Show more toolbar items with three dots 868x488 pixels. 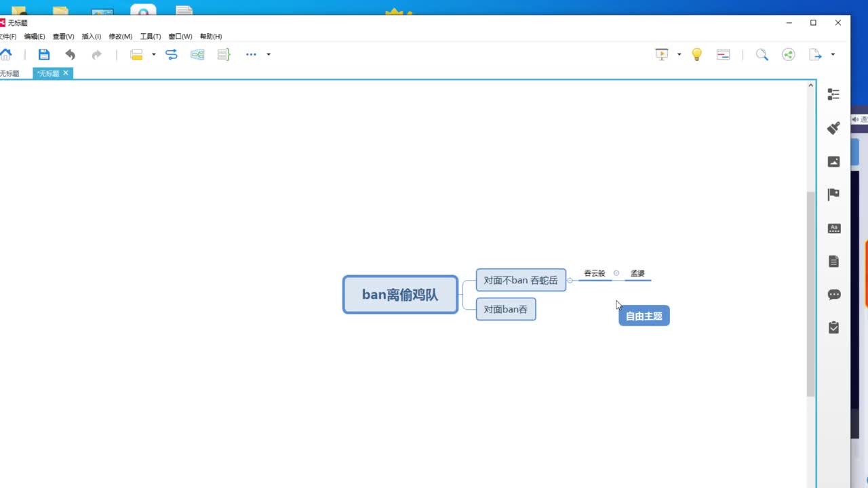coord(251,54)
